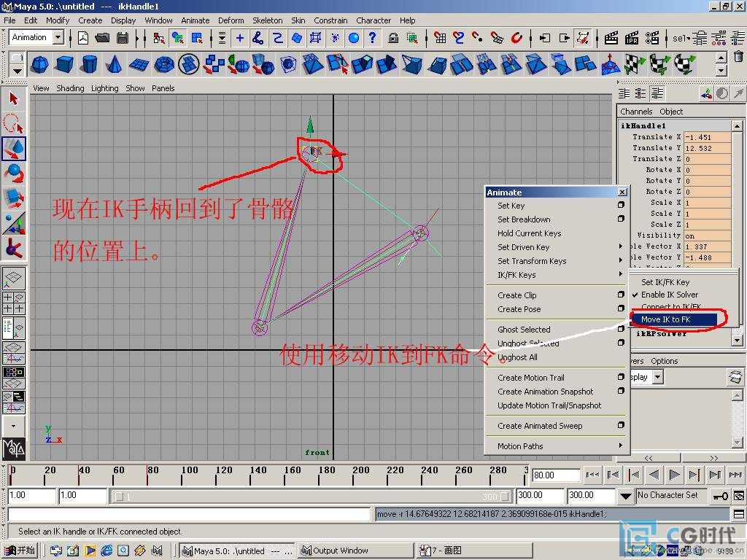Open Channels menu in Channel Box
This screenshot has width=747, height=560.
click(636, 112)
